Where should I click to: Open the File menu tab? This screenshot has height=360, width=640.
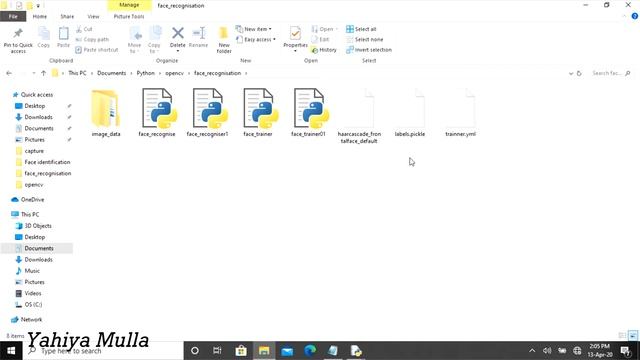13,16
